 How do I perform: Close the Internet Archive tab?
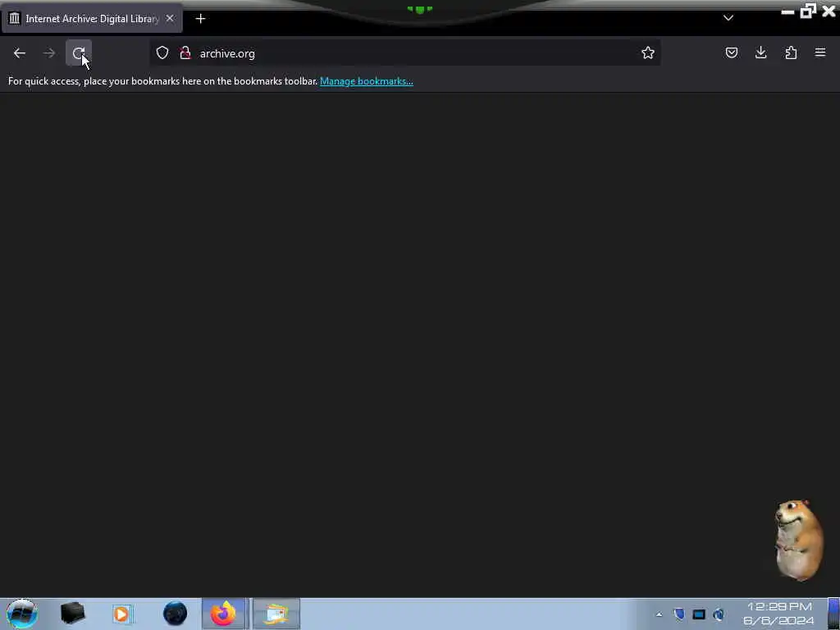pyautogui.click(x=170, y=18)
